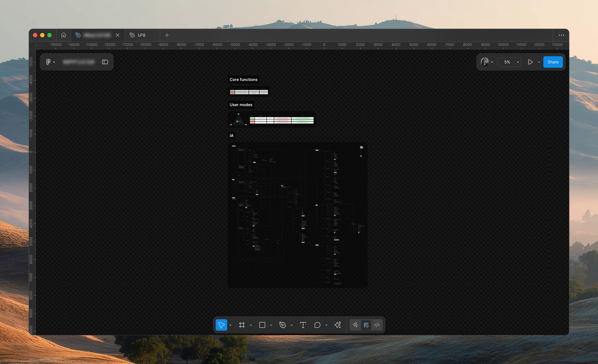598x364 pixels.
Task: Select the User modes section label
Action: pos(241,105)
